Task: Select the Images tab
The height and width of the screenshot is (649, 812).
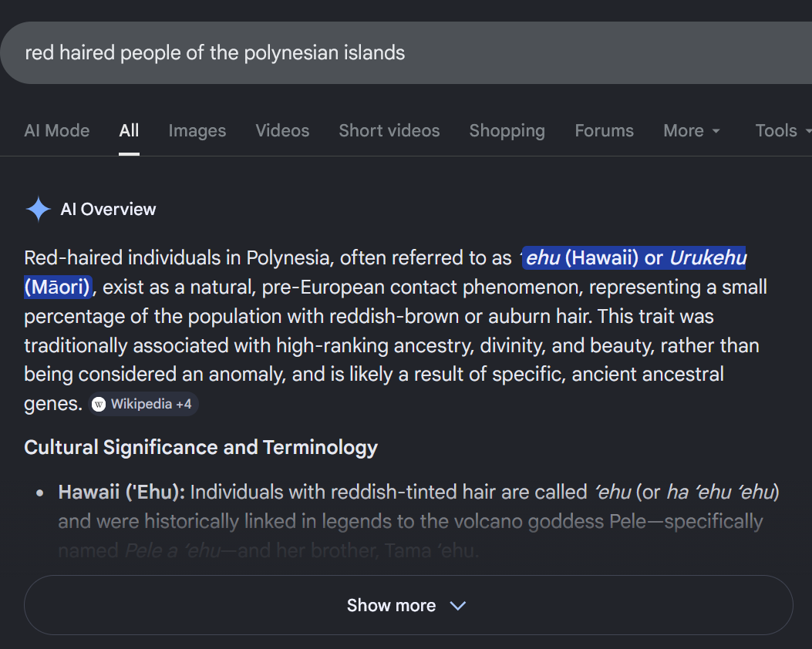Action: (x=197, y=130)
